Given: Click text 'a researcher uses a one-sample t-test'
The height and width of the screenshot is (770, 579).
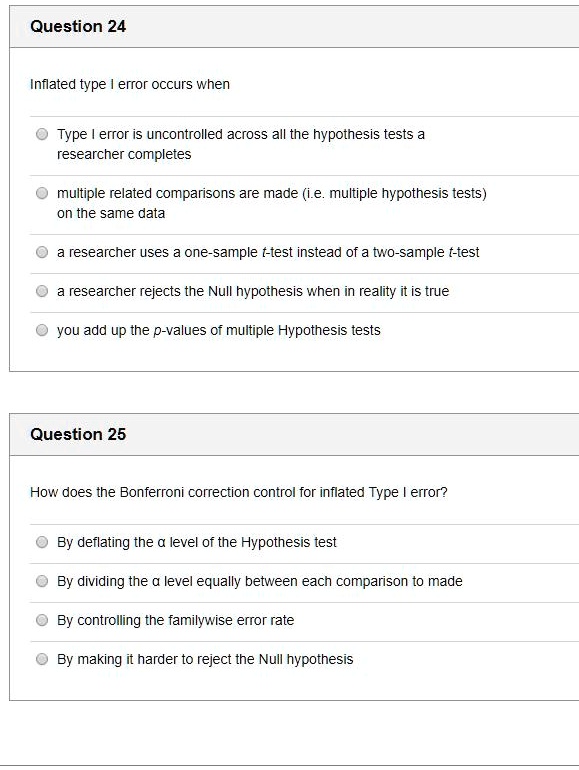Looking at the screenshot, I should (x=175, y=252).
